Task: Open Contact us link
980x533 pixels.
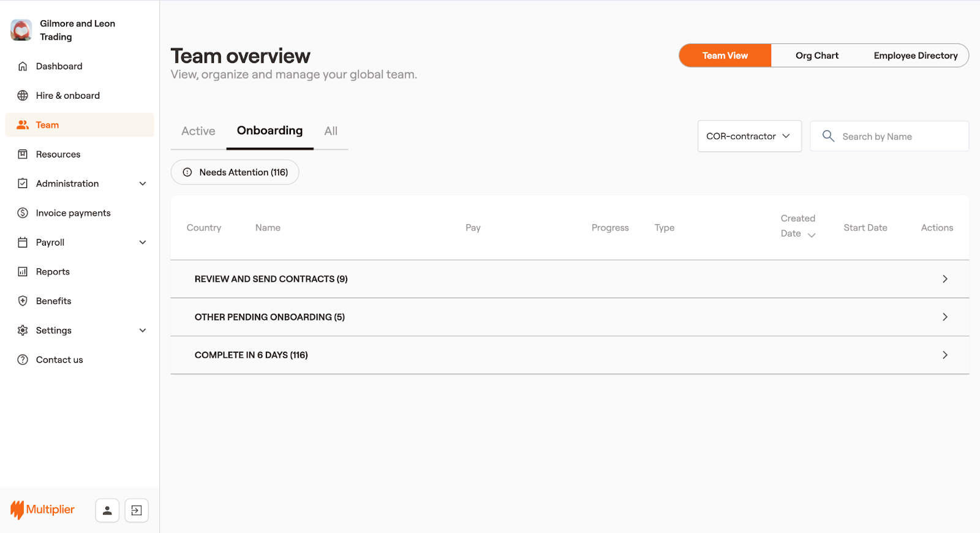Action: point(59,360)
